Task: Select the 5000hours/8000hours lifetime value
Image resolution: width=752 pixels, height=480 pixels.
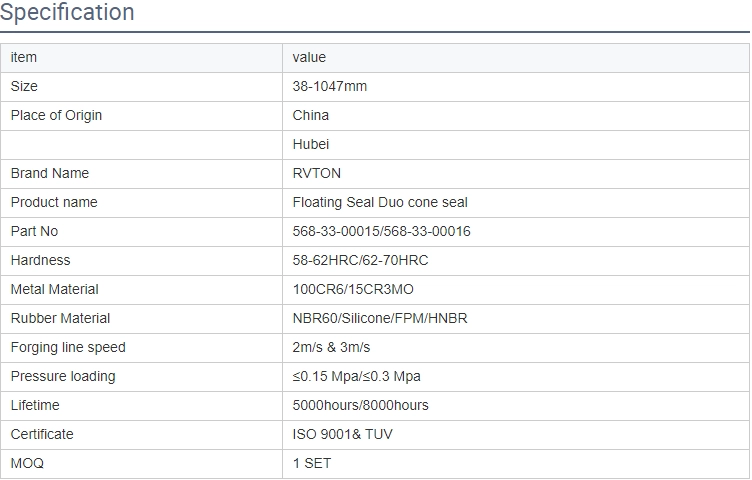Action: pos(360,405)
